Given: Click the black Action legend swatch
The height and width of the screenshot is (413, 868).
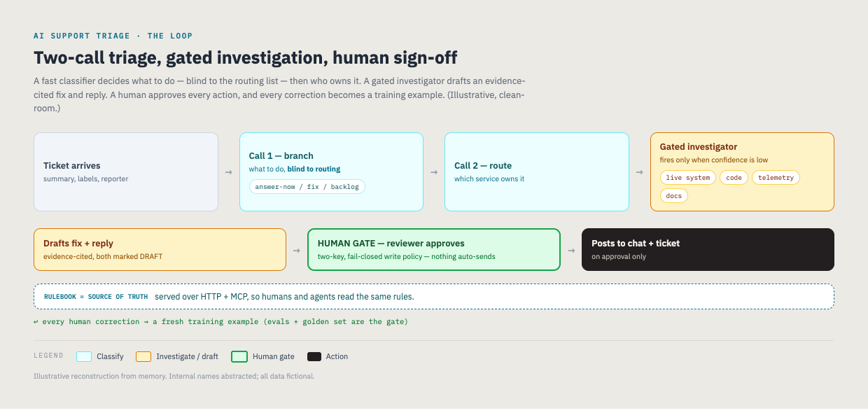Looking at the screenshot, I should coord(314,356).
